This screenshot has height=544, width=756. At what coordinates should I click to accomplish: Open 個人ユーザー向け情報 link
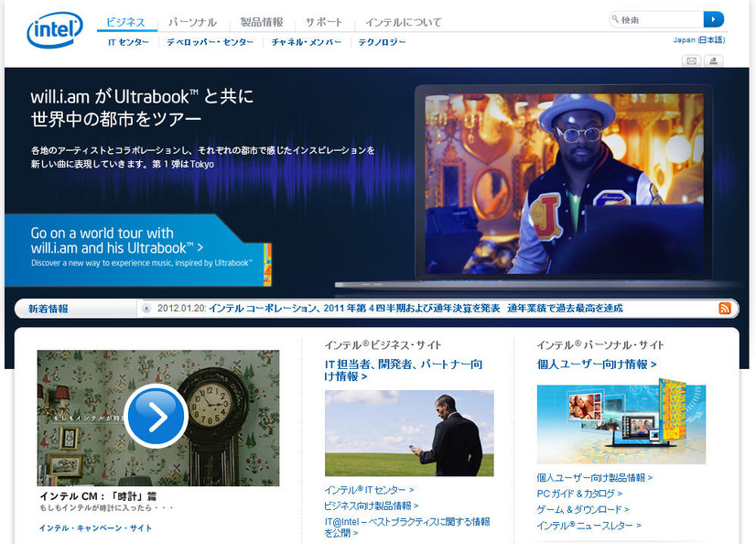point(597,364)
